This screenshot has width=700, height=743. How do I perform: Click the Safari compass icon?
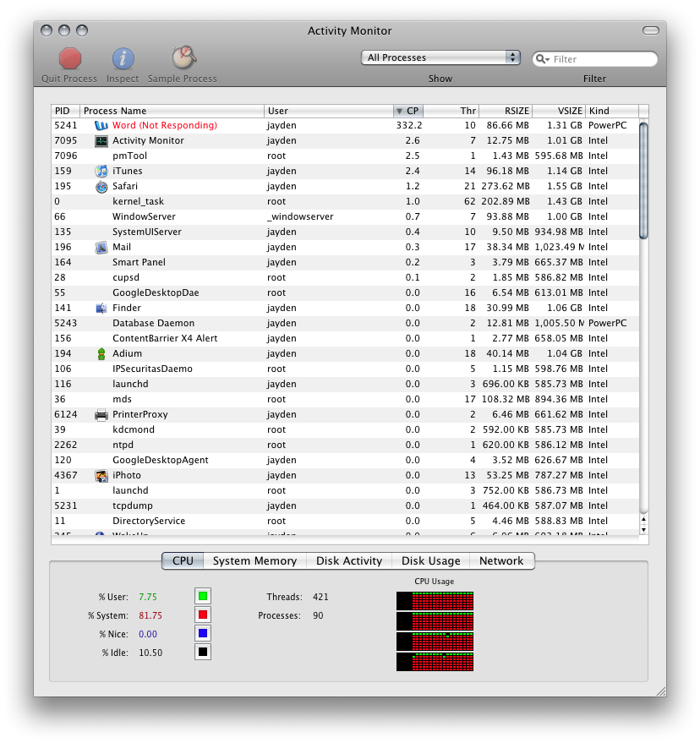(101, 186)
